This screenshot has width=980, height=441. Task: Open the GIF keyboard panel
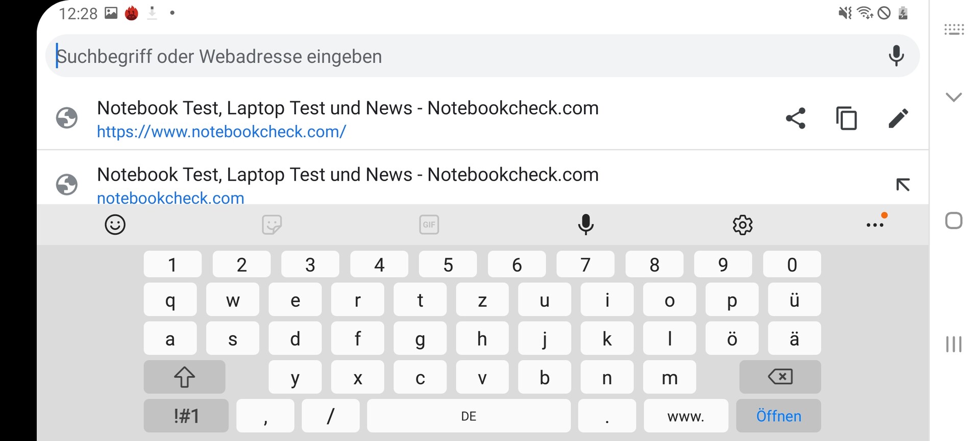point(429,225)
